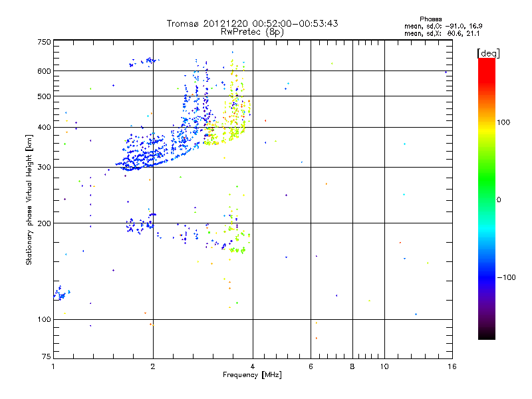Click the '500' y-axis tick label

coord(44,96)
